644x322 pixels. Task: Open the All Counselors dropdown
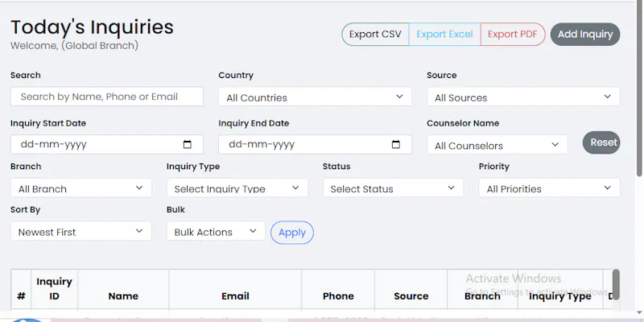click(497, 145)
